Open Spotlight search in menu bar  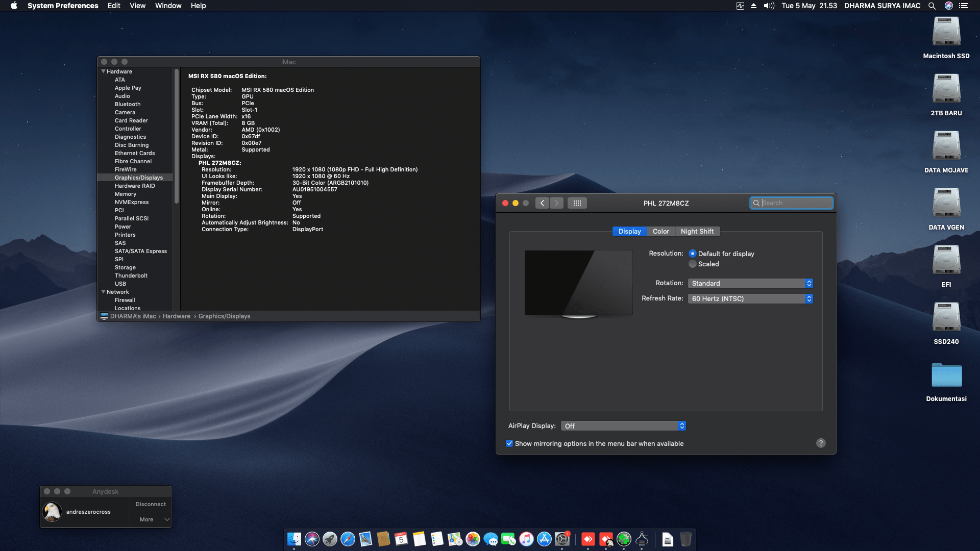click(932, 6)
